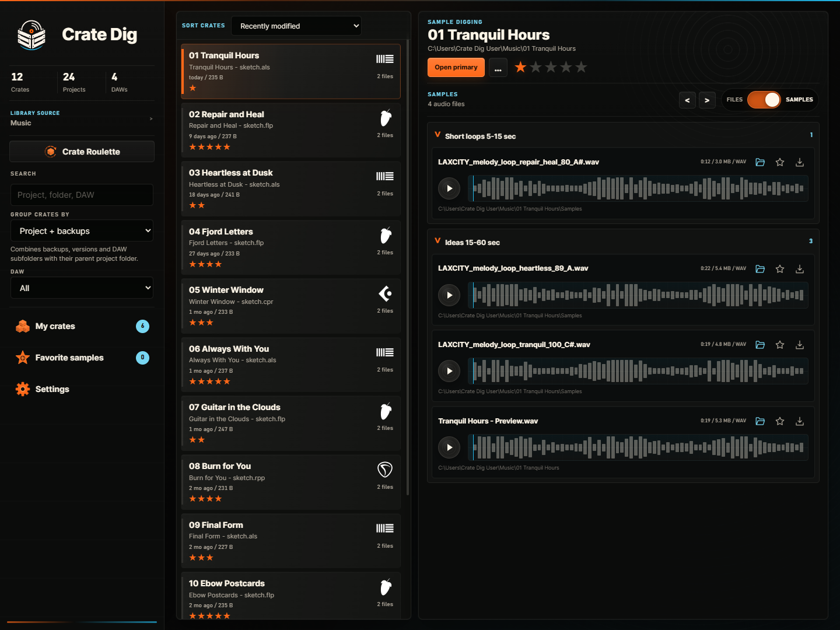Open the Group Crates By dropdown
The image size is (840, 630).
[82, 231]
